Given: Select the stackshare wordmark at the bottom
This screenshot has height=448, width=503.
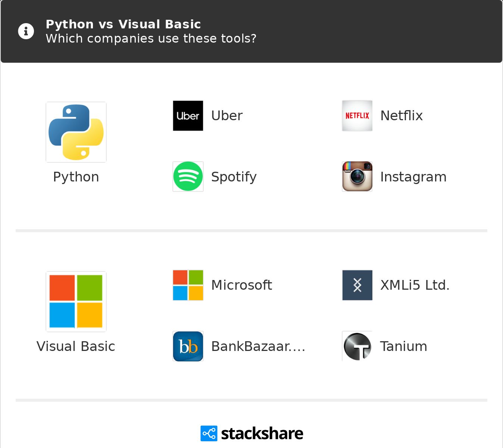Looking at the screenshot, I should pyautogui.click(x=262, y=433).
